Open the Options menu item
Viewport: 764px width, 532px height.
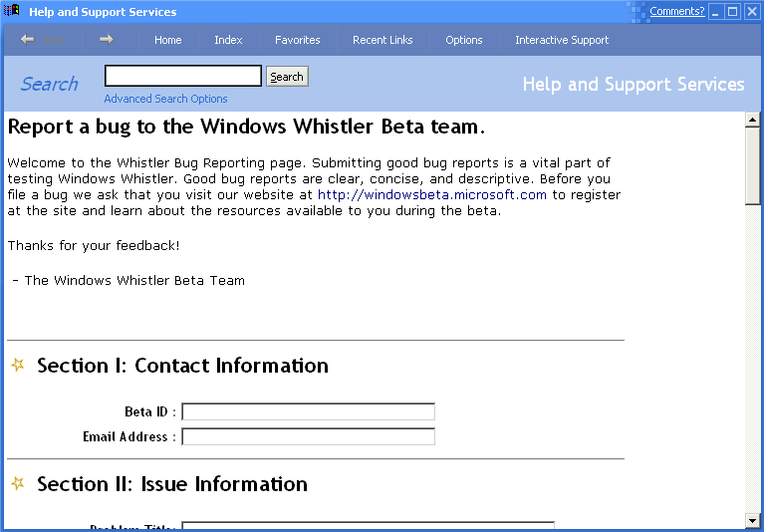click(464, 40)
